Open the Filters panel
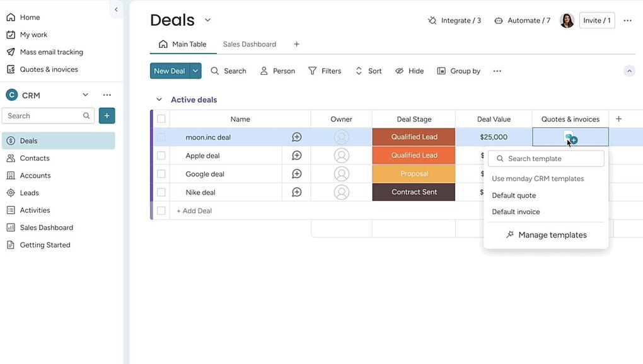This screenshot has width=643, height=364. (x=325, y=71)
